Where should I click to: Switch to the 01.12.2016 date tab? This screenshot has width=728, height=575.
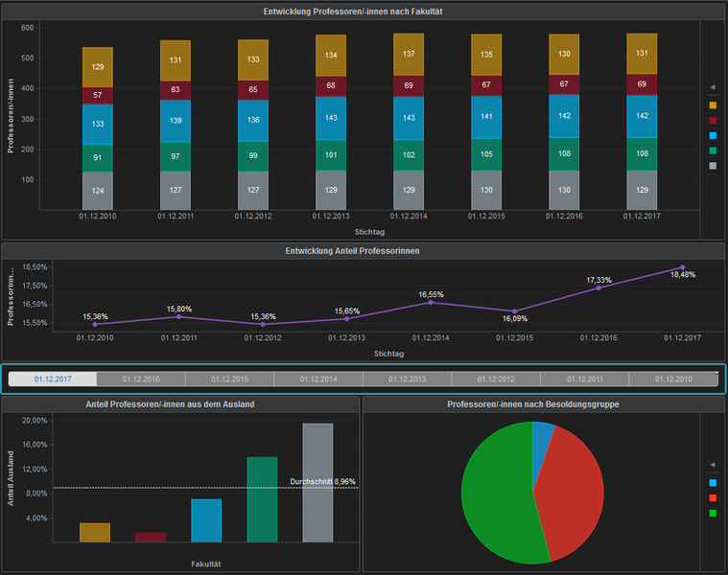141,379
